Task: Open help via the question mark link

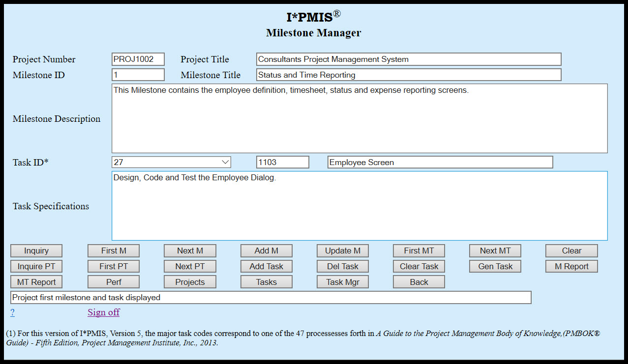Action: pyautogui.click(x=12, y=312)
